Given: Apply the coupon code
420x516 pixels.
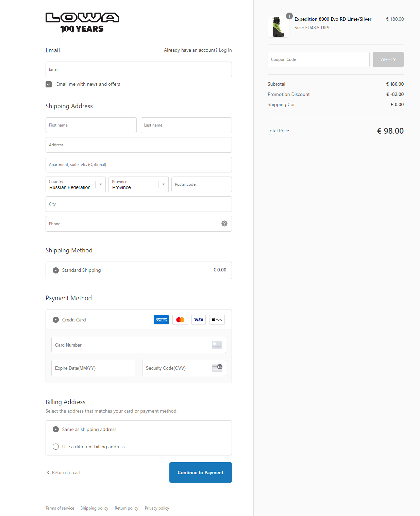Looking at the screenshot, I should tap(388, 60).
